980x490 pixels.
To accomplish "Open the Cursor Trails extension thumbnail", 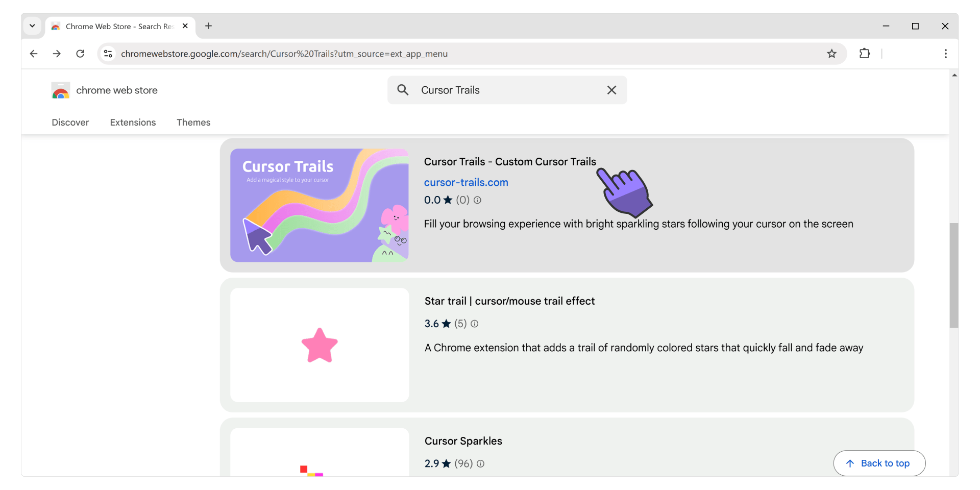I will click(320, 205).
